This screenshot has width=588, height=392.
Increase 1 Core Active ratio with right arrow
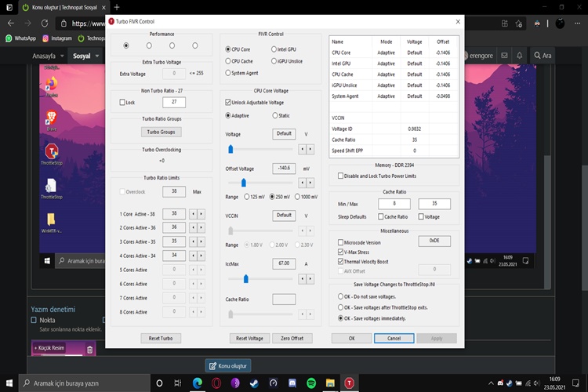point(201,214)
